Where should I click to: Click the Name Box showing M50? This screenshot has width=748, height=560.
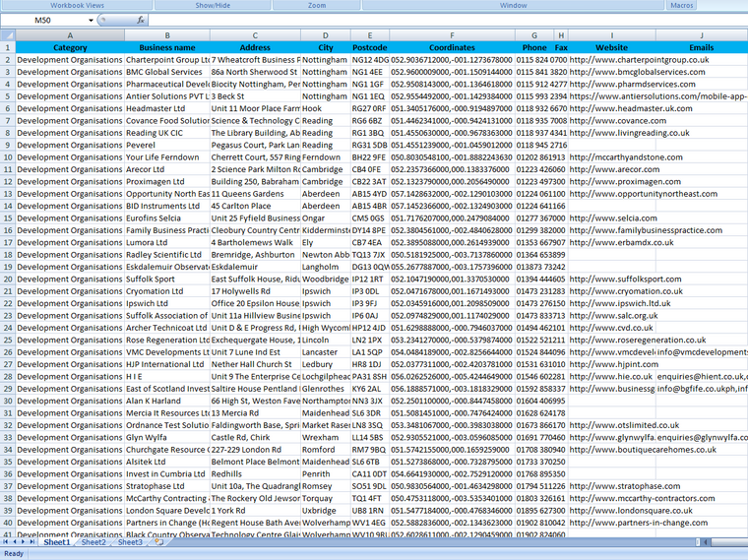coord(43,20)
